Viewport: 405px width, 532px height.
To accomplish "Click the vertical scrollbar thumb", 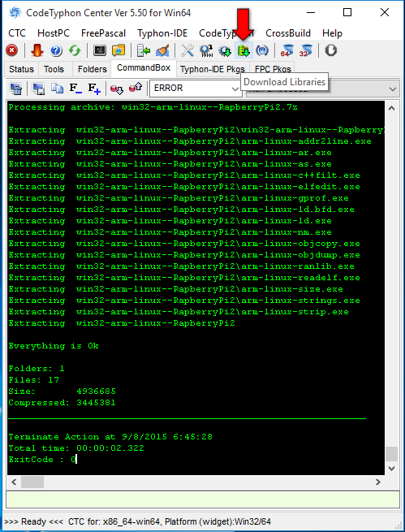I will [392, 454].
